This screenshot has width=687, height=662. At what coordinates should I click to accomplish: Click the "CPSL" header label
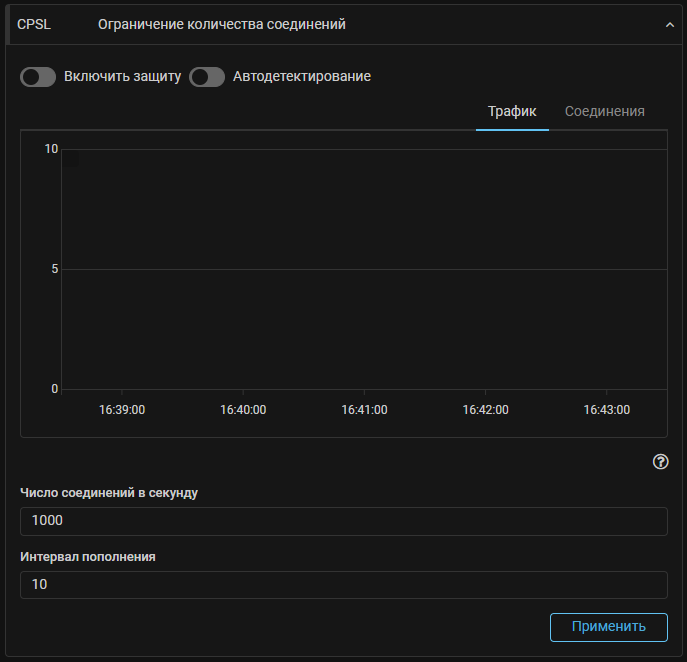coord(34,25)
